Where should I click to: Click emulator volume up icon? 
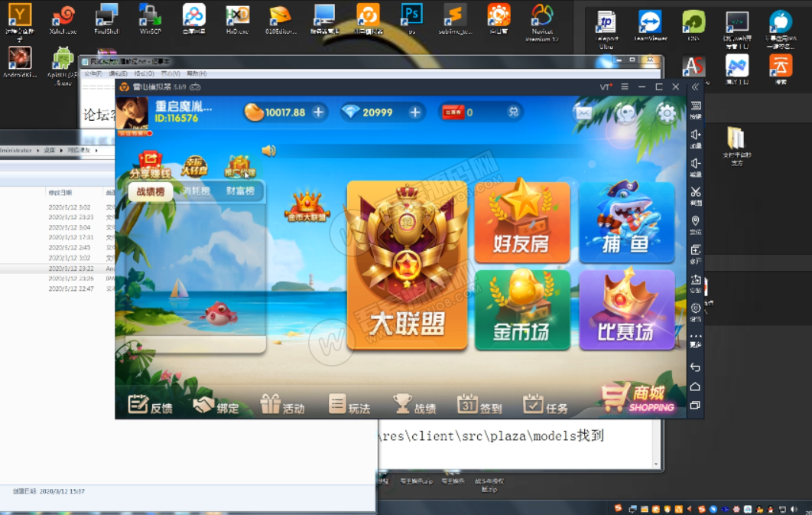[696, 139]
